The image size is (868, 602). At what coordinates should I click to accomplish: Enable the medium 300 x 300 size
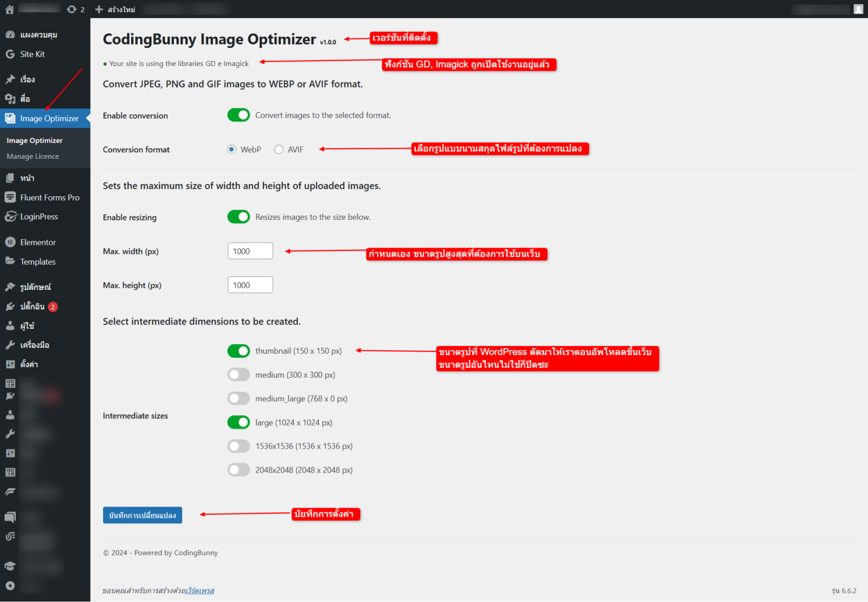pyautogui.click(x=238, y=375)
